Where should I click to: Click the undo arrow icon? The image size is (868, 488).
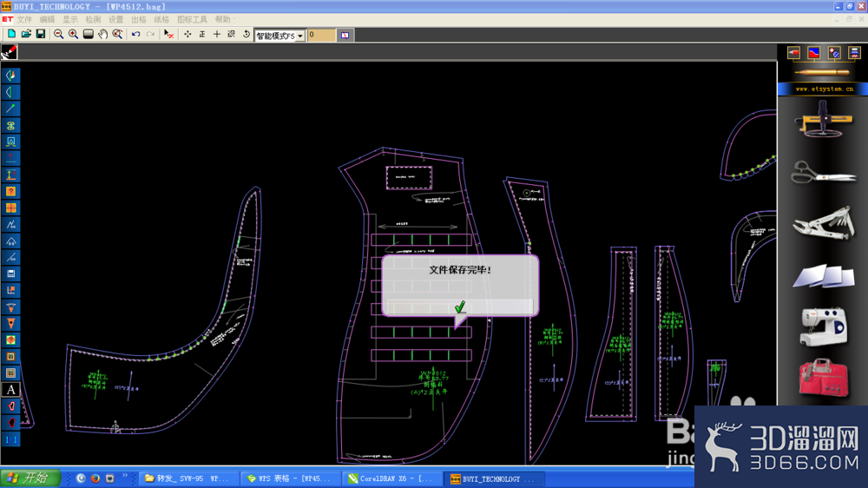(x=135, y=35)
